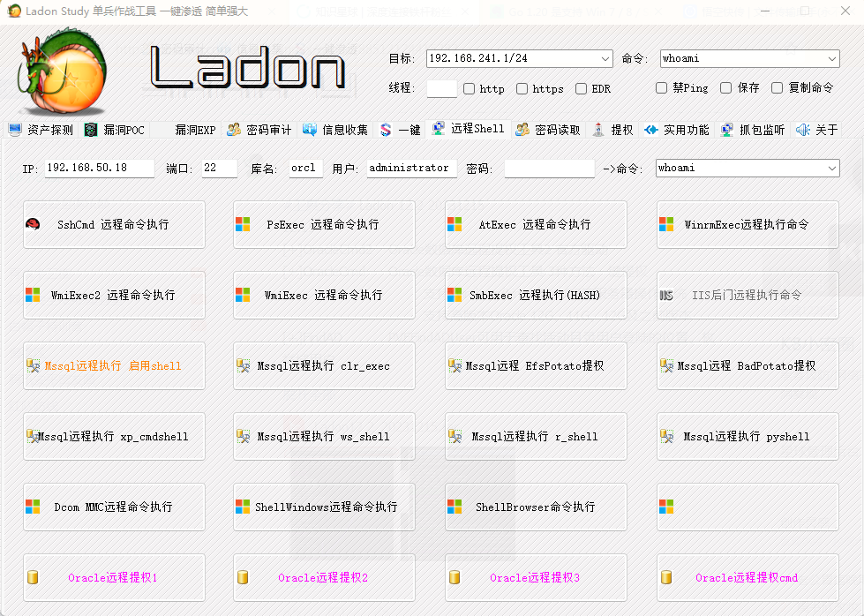Click the 漏洞POC tab icon
The height and width of the screenshot is (616, 864).
(91, 130)
